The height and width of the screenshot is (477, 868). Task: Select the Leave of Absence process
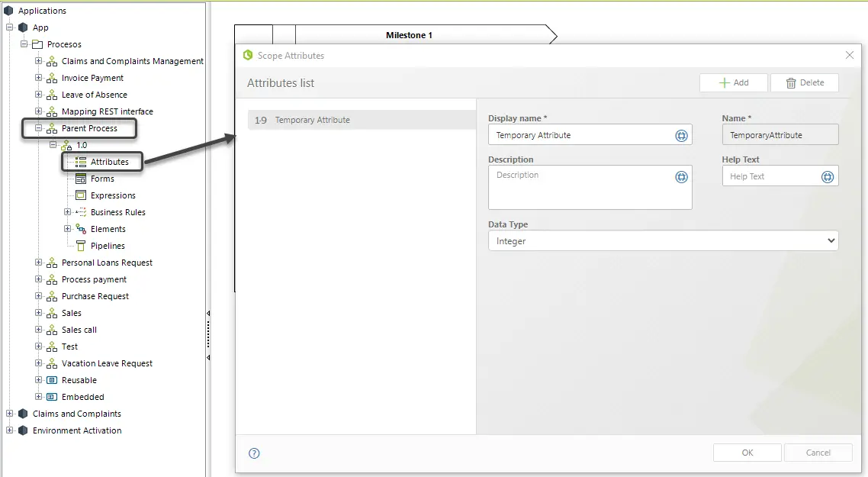[95, 95]
